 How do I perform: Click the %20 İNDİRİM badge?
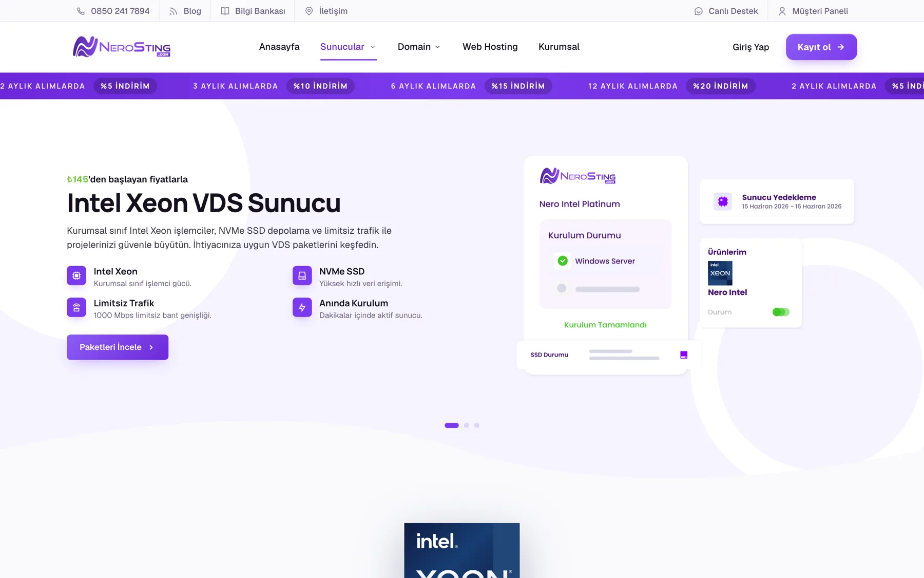click(721, 86)
